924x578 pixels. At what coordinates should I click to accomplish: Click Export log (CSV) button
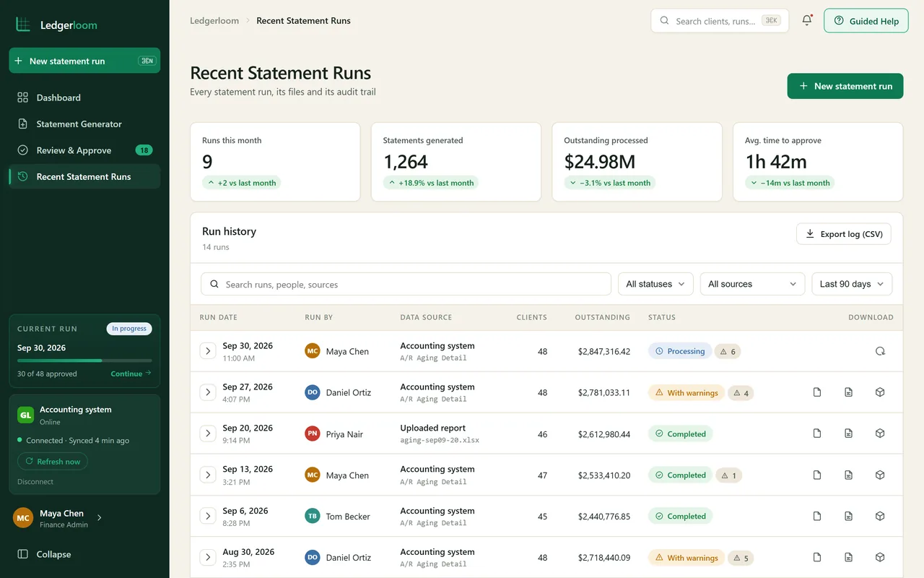pyautogui.click(x=844, y=234)
